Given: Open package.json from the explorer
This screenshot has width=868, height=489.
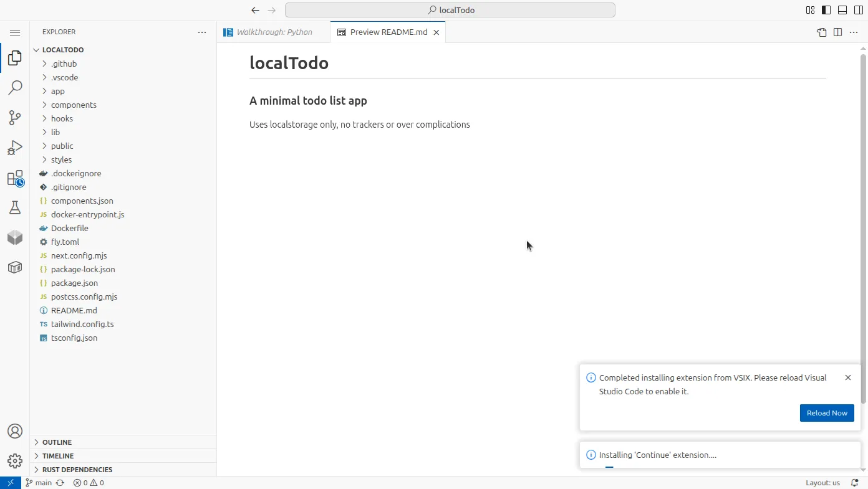Looking at the screenshot, I should click(x=73, y=283).
